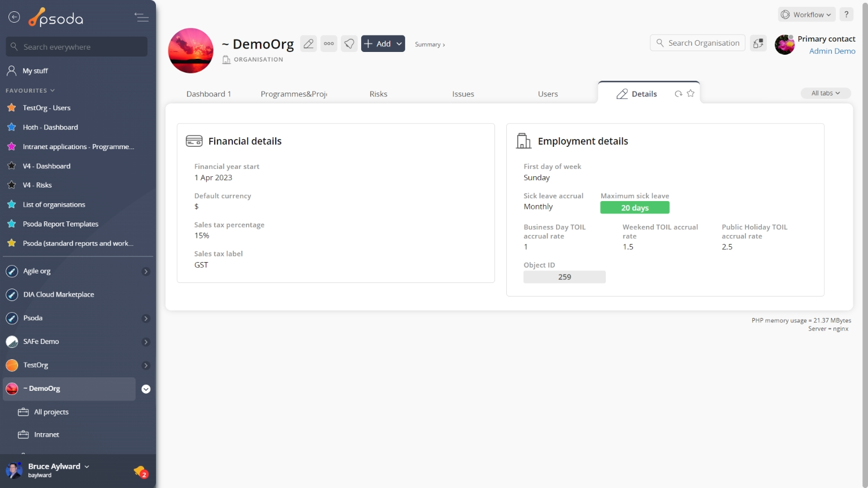This screenshot has width=868, height=488.
Task: Click star icon beside List of organisations
Action: click(x=11, y=204)
